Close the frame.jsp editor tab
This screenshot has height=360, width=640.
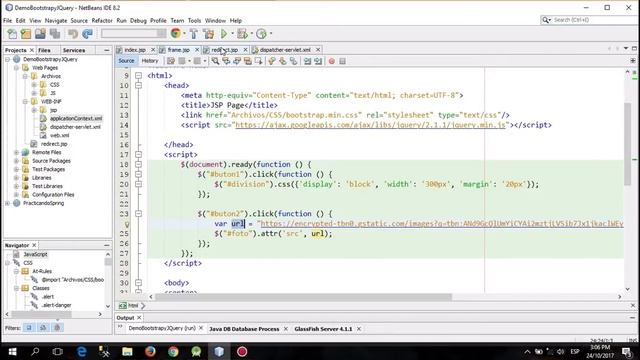[197, 50]
